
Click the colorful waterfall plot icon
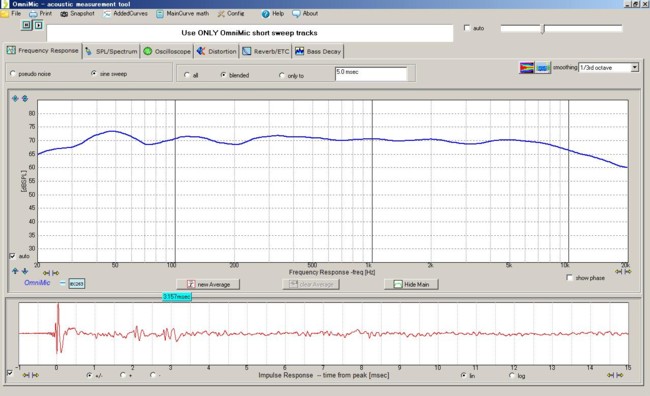click(x=526, y=67)
